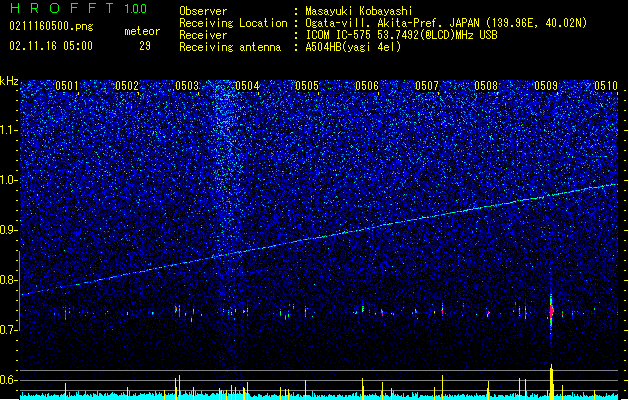Click the date stamp 02.11.16 05:00

[51, 46]
